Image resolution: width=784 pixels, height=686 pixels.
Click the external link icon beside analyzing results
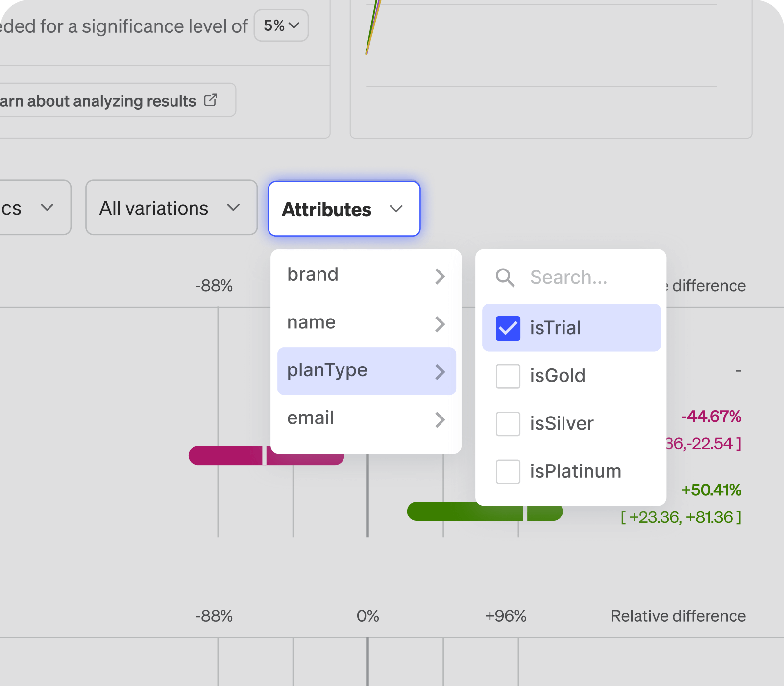[x=211, y=100]
